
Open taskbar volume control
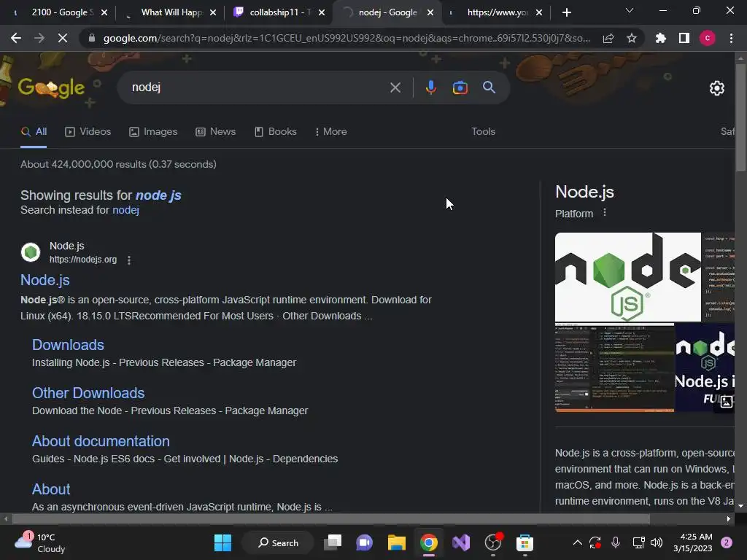click(x=657, y=542)
